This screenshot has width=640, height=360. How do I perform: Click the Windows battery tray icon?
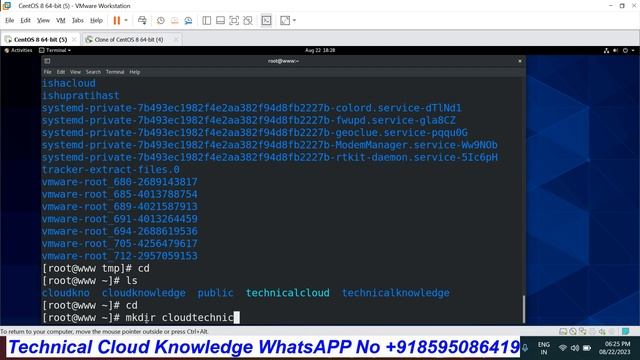click(x=587, y=348)
